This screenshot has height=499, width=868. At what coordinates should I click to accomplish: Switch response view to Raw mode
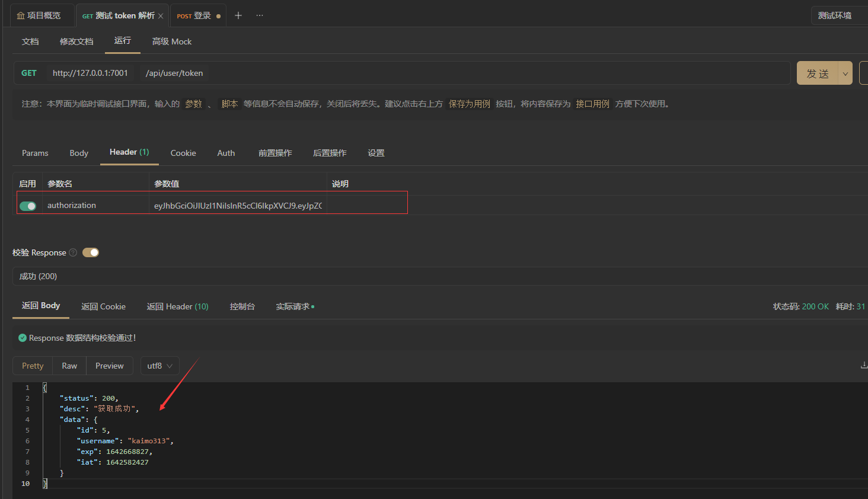click(x=69, y=366)
